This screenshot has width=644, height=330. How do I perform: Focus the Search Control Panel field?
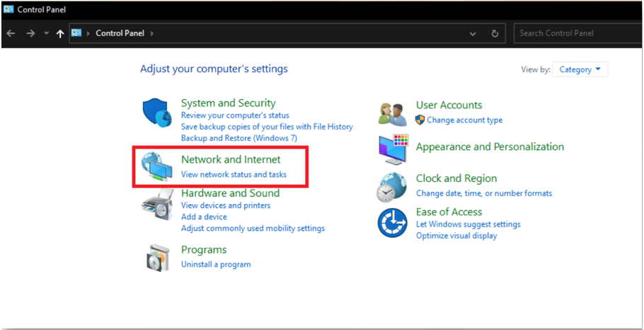tap(578, 33)
